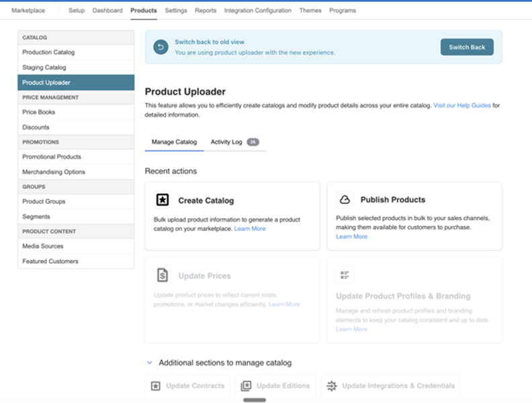
Task: Click the Create Catalog star icon
Action: pyautogui.click(x=162, y=199)
